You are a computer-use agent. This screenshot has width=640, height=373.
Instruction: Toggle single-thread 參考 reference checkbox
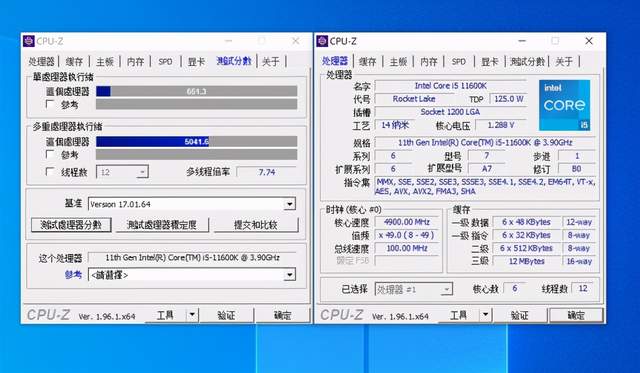pos(50,104)
